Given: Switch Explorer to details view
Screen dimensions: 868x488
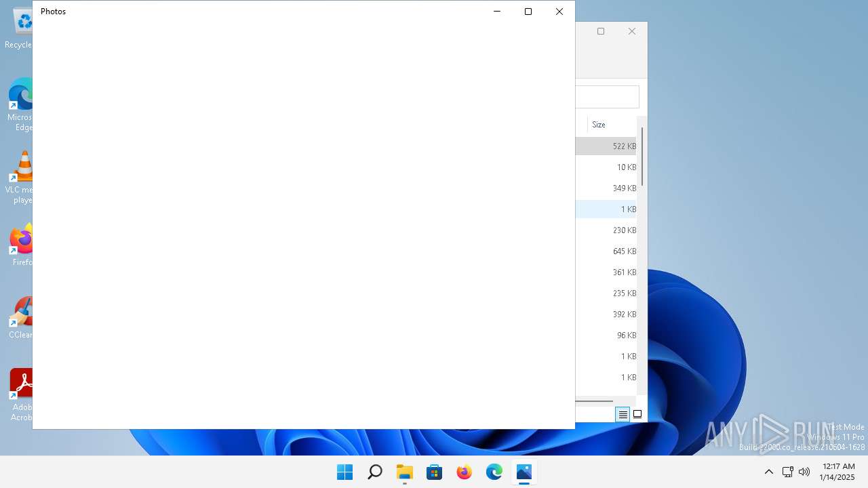Looking at the screenshot, I should point(623,414).
